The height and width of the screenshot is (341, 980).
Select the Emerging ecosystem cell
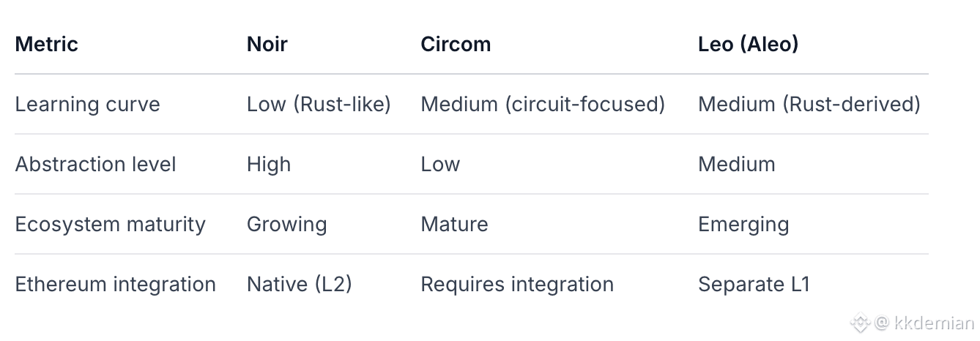pyautogui.click(x=743, y=224)
